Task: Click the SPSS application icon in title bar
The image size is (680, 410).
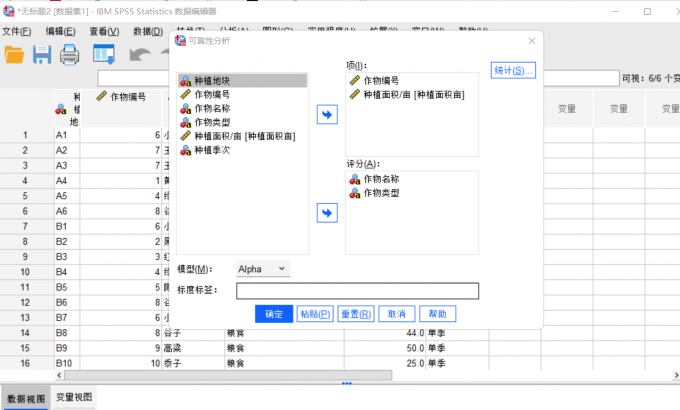Action: click(9, 11)
